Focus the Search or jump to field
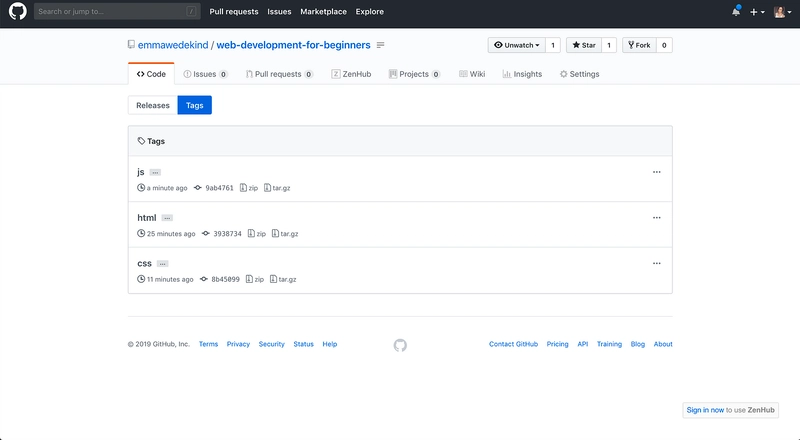This screenshot has width=800, height=440. coord(117,11)
